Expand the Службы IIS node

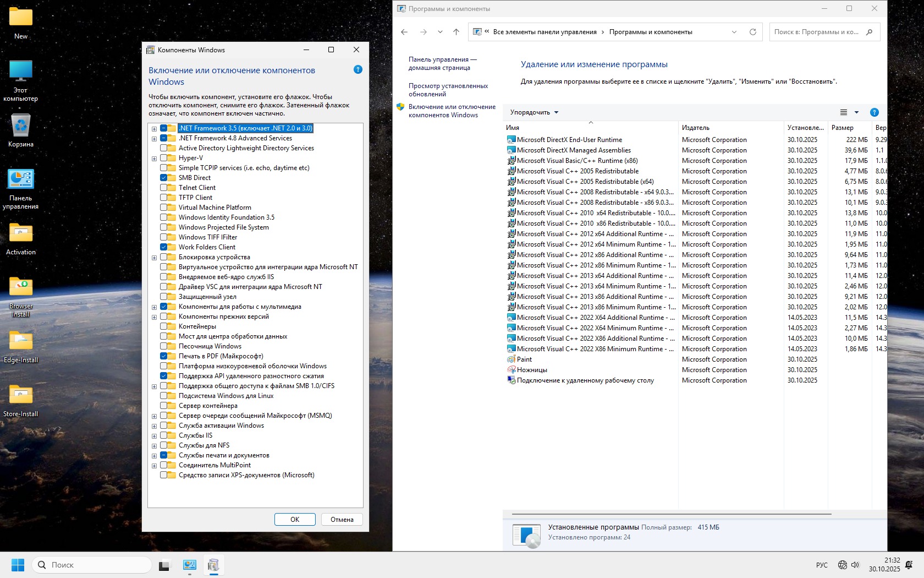(x=154, y=436)
